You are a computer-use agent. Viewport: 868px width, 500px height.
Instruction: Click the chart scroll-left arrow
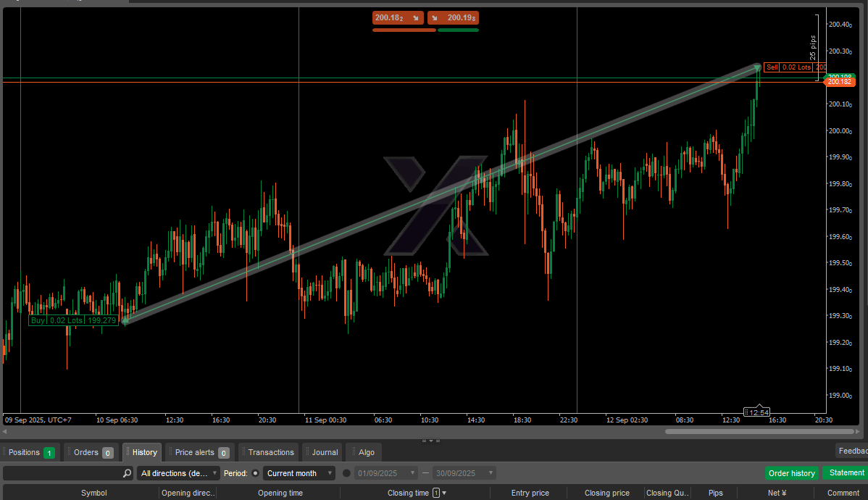[5, 432]
